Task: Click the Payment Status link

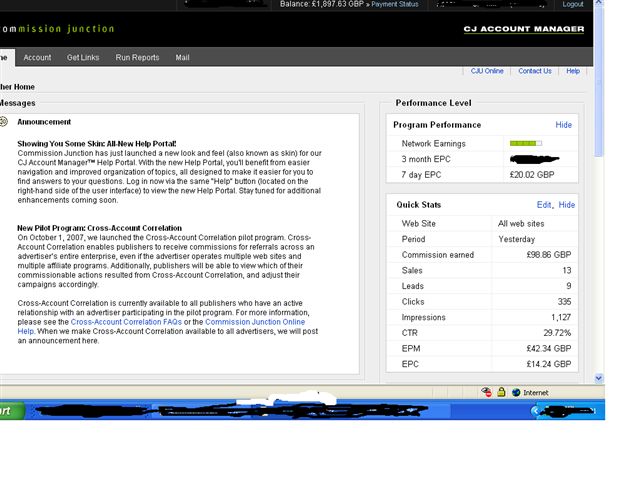Action: coord(395,4)
